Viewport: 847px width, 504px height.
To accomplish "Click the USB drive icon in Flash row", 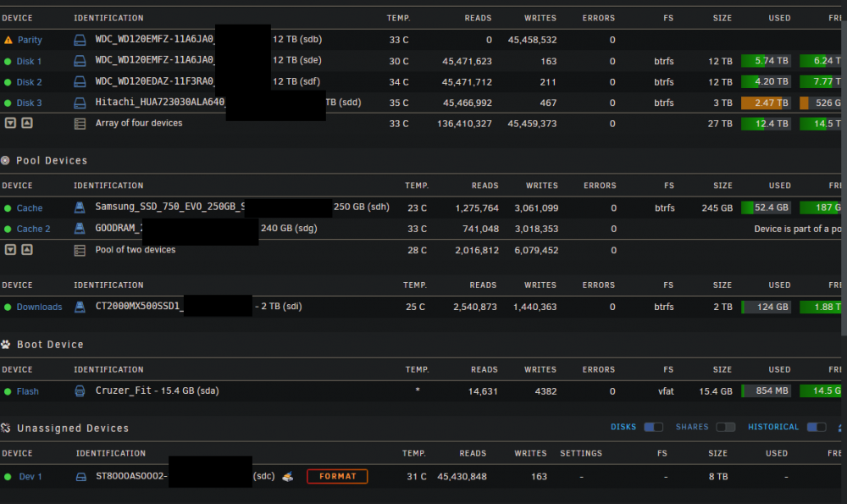I will (x=80, y=391).
